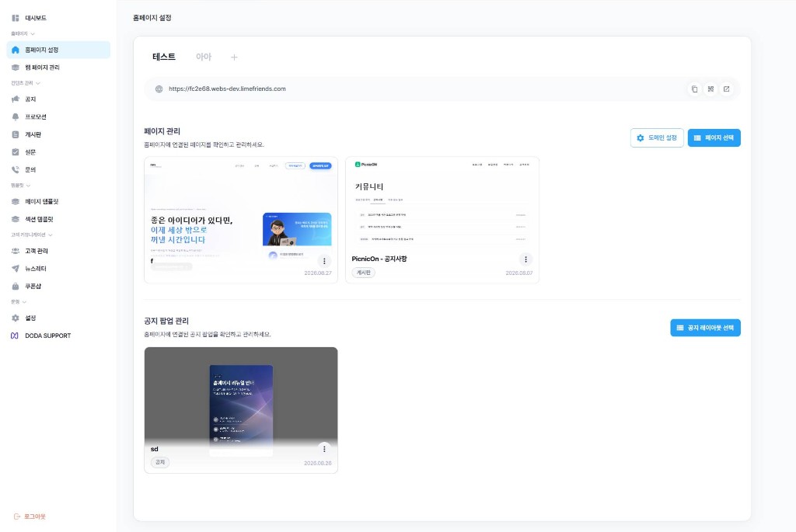This screenshot has width=796, height=532.
Task: Click the 공지 레이아웃 선택 button
Action: tap(705, 328)
